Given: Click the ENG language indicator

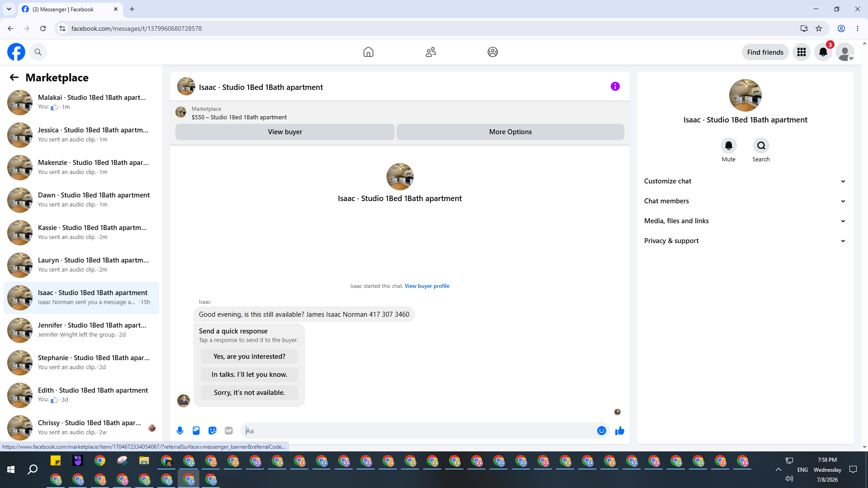Looking at the screenshot, I should [x=802, y=470].
